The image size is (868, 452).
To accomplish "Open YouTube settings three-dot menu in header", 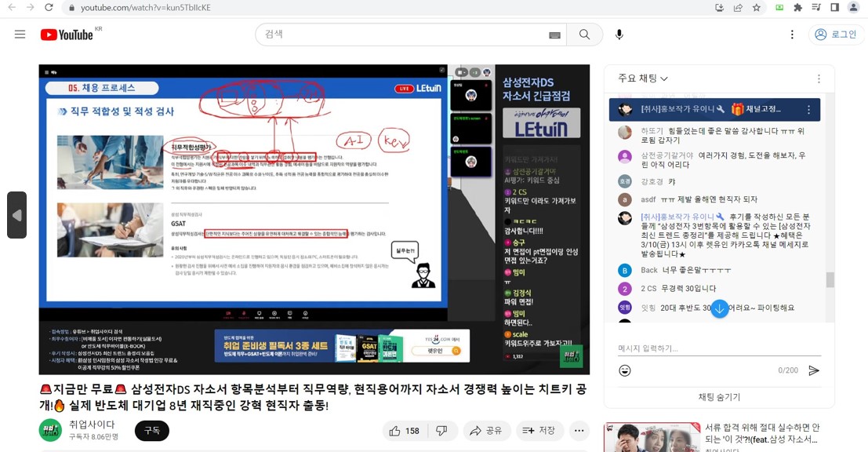I will pos(792,35).
